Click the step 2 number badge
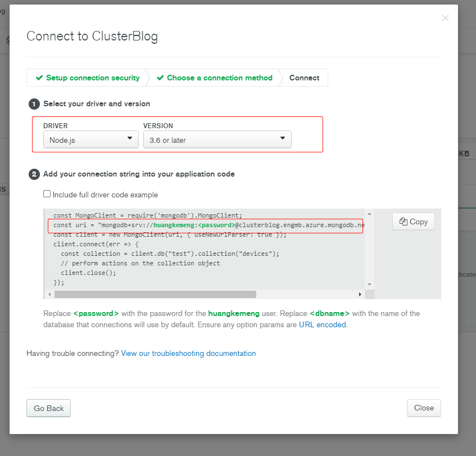 coord(34,174)
